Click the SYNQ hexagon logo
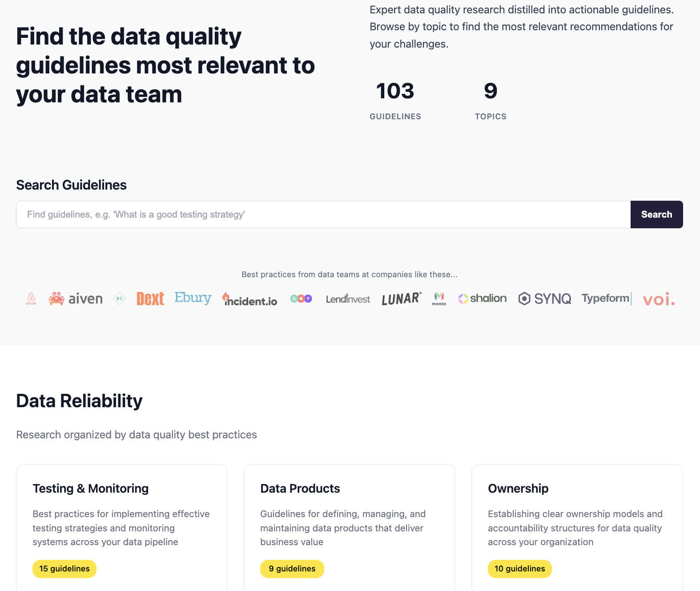700x591 pixels. (545, 299)
